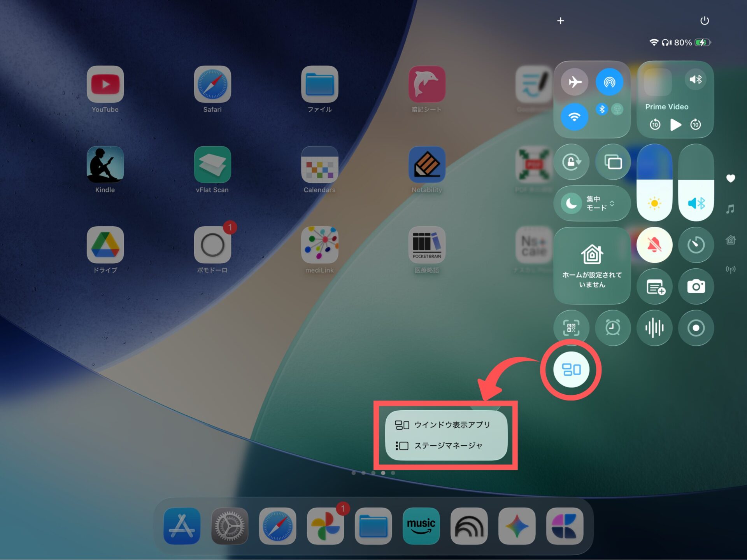Select ステージマネージャ menu option
The image size is (747, 560).
point(446,446)
